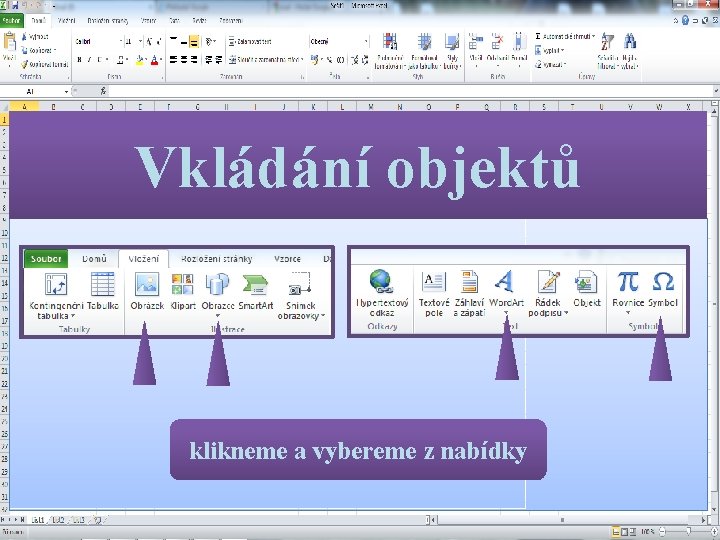This screenshot has width=720, height=540.
Task: Click the accounting currency format icon
Action: [315, 60]
